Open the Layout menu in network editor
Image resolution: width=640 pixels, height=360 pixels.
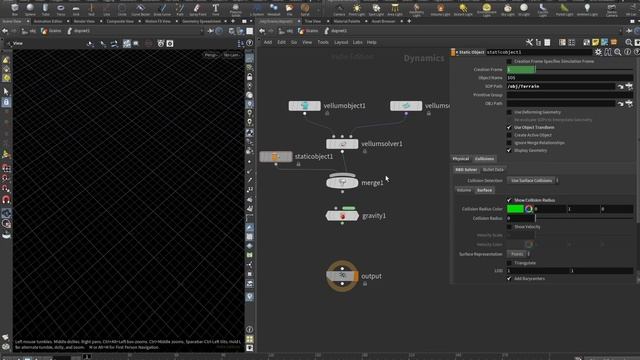click(341, 42)
